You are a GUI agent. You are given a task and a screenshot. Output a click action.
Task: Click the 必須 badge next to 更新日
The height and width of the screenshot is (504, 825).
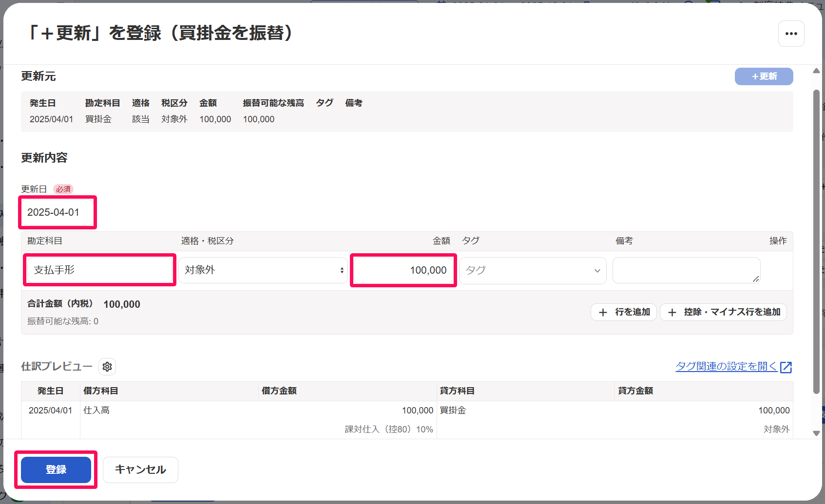[x=63, y=189]
